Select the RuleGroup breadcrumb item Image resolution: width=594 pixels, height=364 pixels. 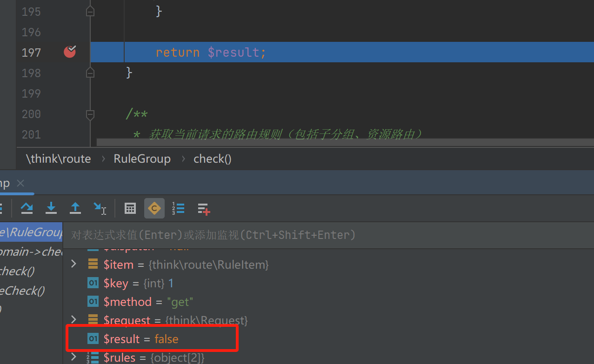(x=142, y=159)
